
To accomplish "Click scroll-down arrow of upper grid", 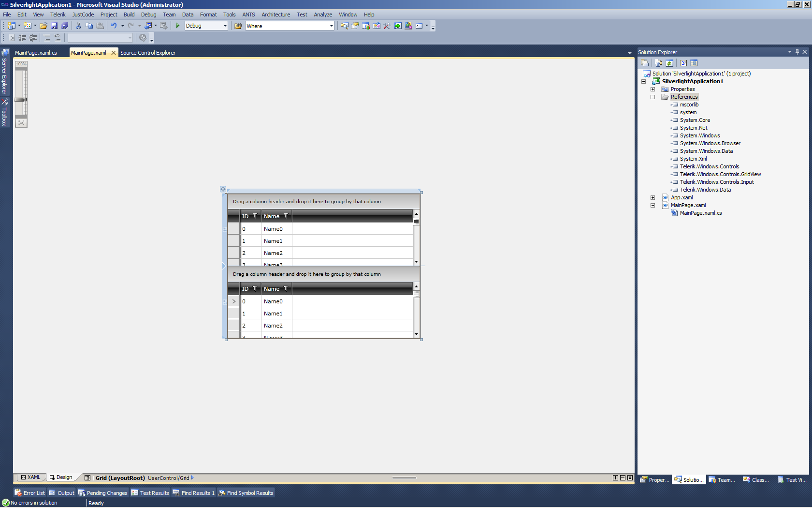I will [x=416, y=262].
